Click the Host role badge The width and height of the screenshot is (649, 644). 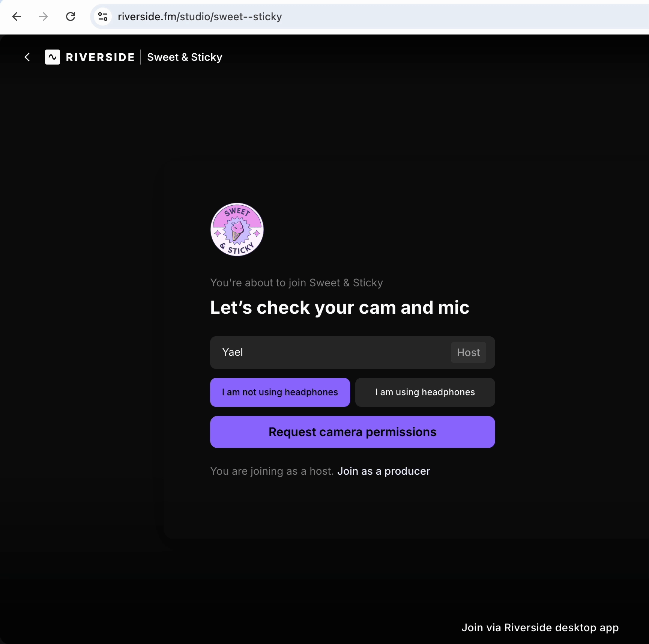[x=468, y=352]
